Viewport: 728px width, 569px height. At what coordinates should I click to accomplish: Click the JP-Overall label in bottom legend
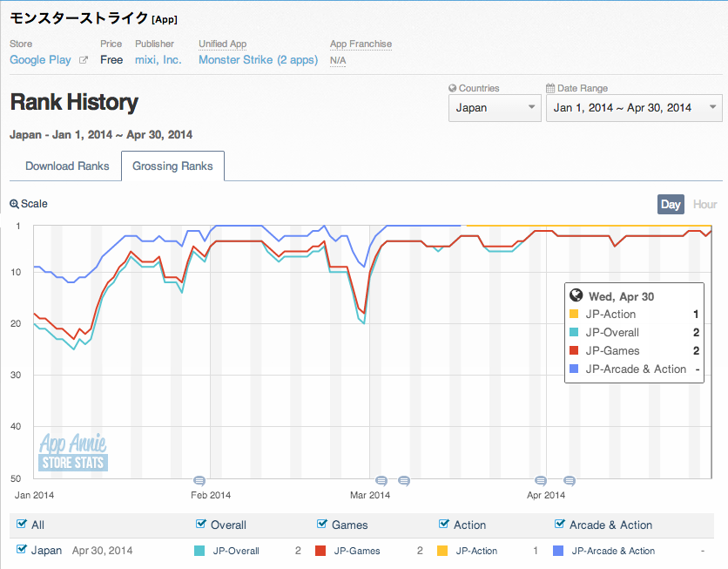[236, 551]
